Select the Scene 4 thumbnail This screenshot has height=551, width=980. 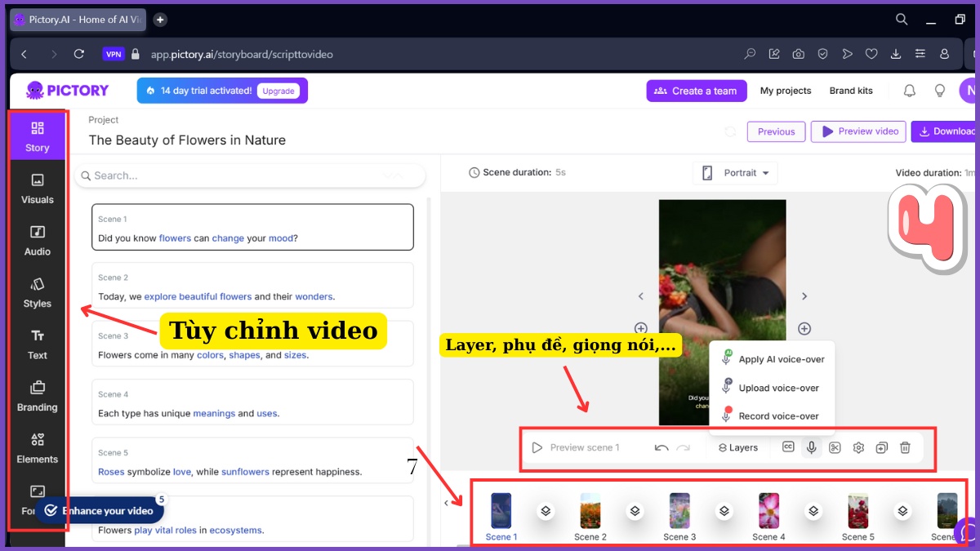[x=768, y=511]
